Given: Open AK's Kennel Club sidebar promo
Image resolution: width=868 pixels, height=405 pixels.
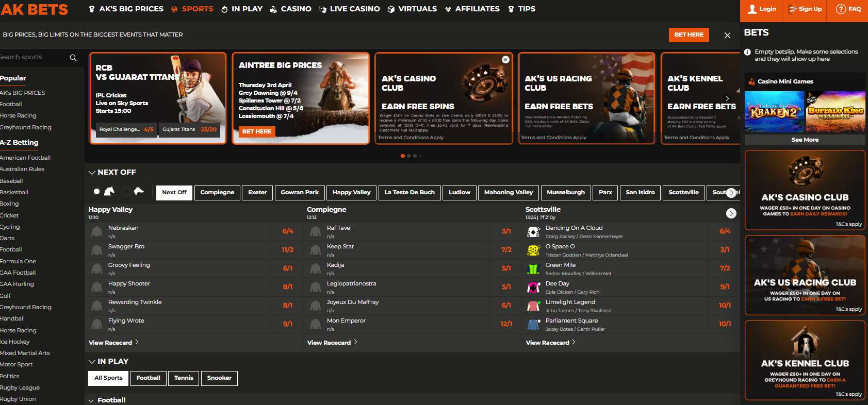Looking at the screenshot, I should click(x=805, y=360).
